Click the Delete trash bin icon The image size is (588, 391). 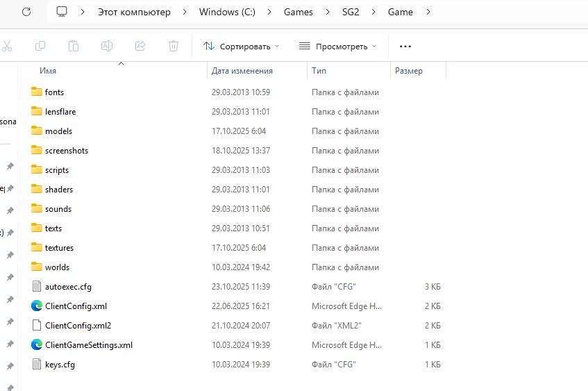(x=174, y=46)
